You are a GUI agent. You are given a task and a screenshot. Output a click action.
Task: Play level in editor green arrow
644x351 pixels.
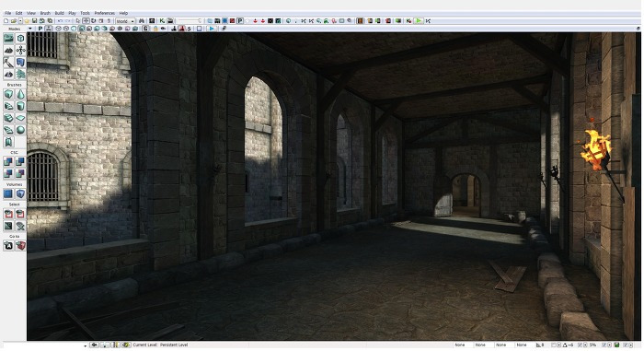(418, 21)
